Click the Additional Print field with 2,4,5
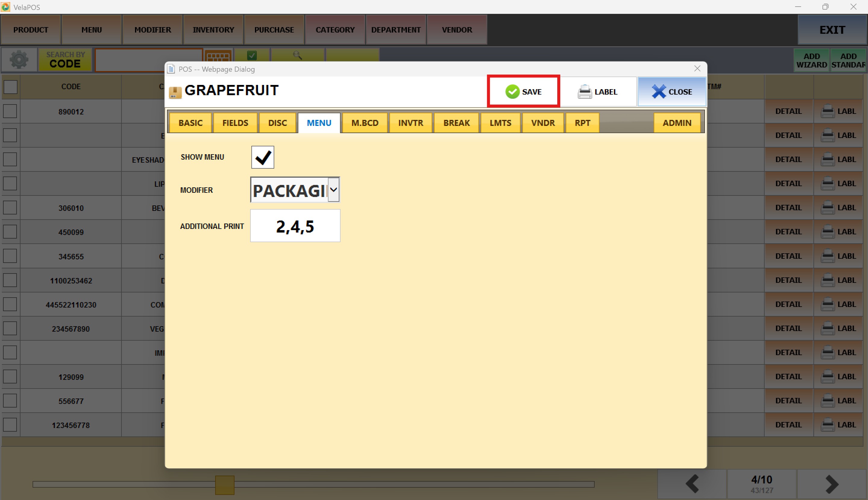The image size is (868, 500). click(295, 226)
